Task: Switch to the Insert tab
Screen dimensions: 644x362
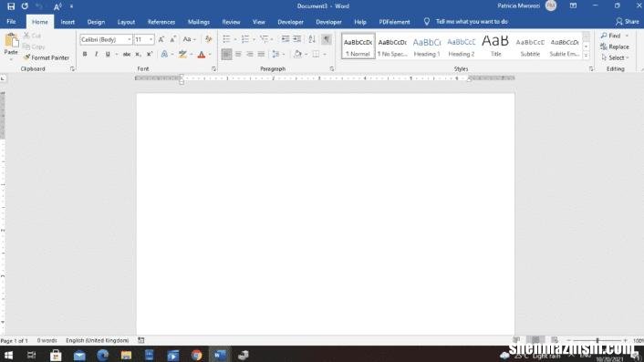Action: coord(68,22)
